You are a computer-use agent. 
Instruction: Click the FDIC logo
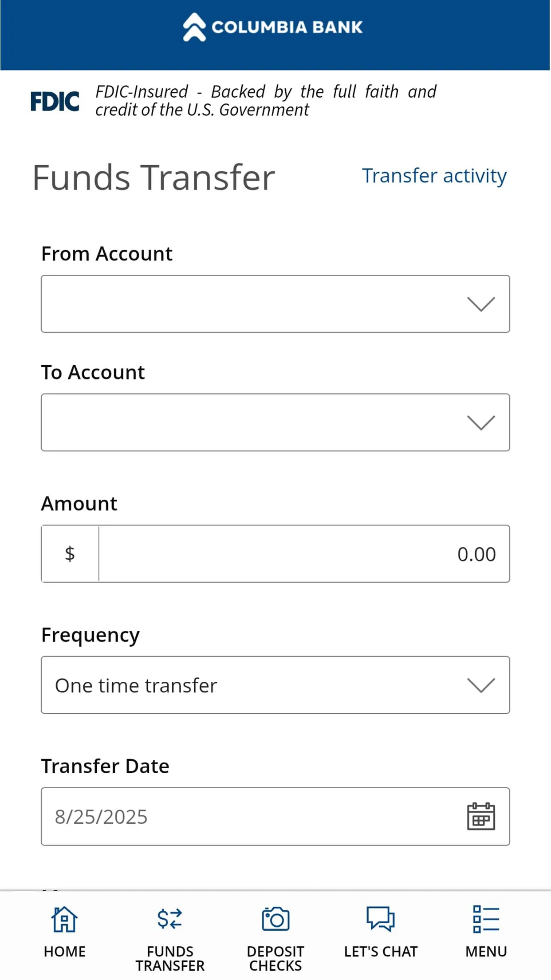click(x=55, y=100)
